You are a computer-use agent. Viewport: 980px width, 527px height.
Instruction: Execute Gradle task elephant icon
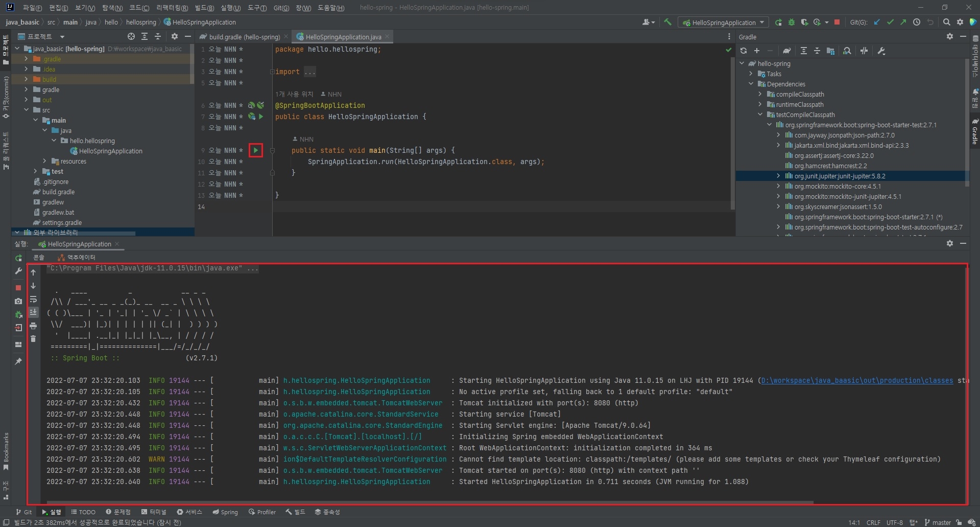tap(787, 51)
